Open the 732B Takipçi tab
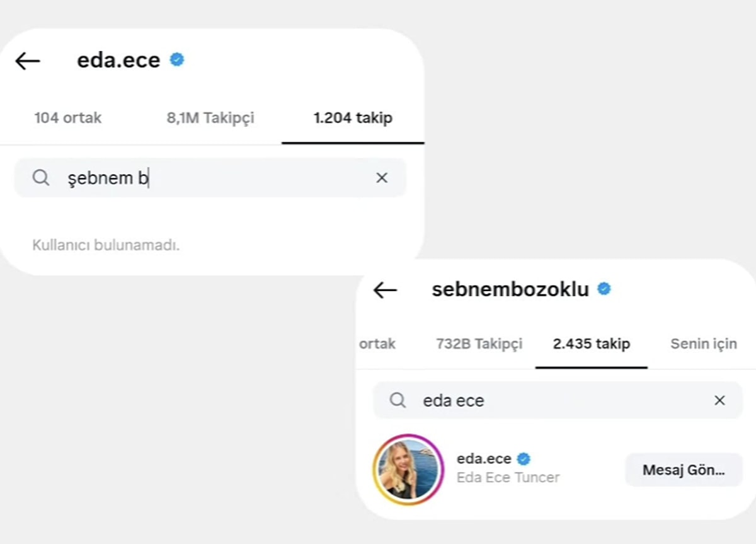The height and width of the screenshot is (544, 756). (x=479, y=344)
